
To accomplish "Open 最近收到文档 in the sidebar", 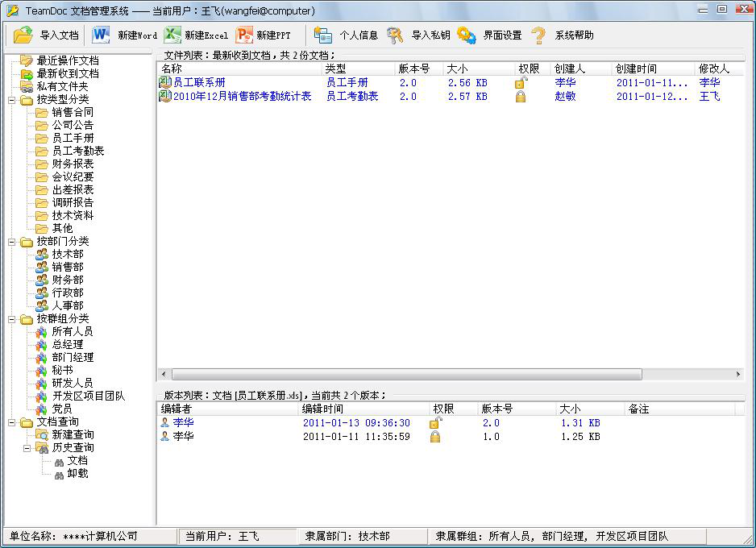I will pyautogui.click(x=63, y=73).
